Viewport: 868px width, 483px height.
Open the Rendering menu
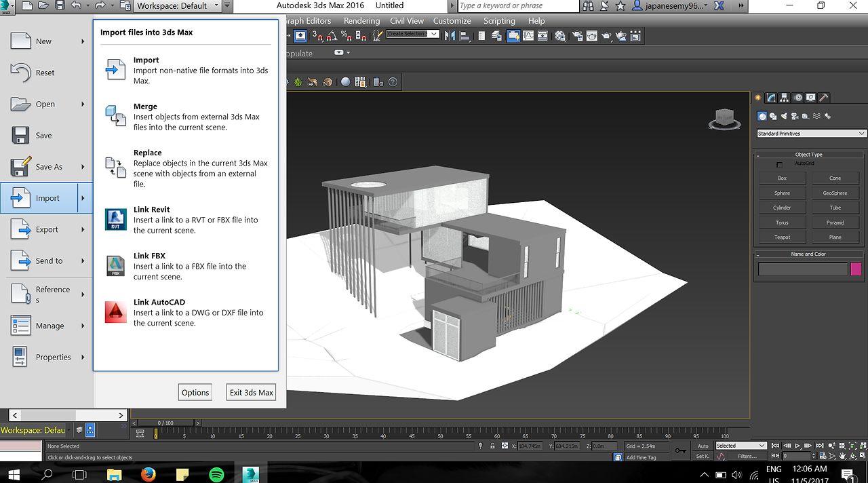[x=361, y=21]
